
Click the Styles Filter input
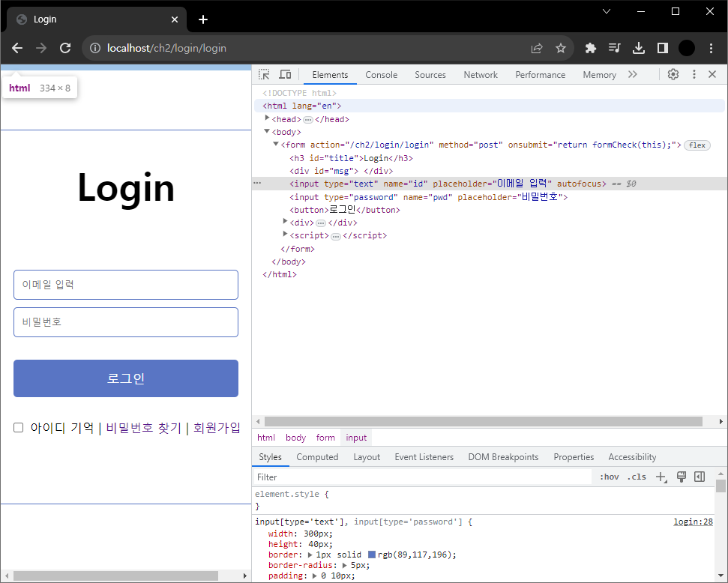[x=423, y=477]
